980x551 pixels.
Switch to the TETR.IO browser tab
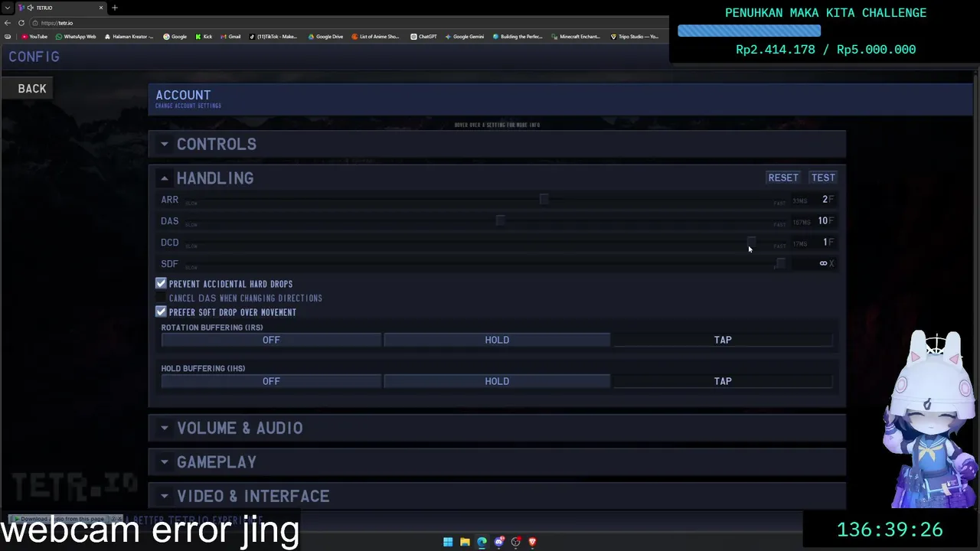pos(61,8)
